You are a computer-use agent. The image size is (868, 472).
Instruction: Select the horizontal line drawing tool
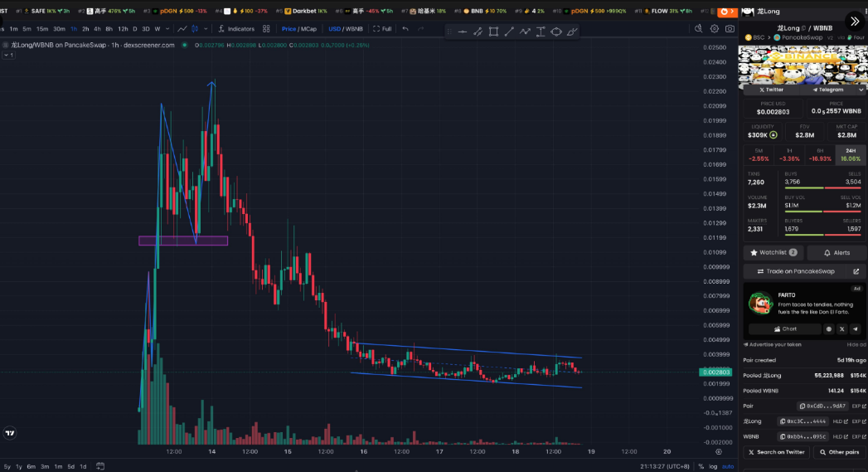pos(462,32)
